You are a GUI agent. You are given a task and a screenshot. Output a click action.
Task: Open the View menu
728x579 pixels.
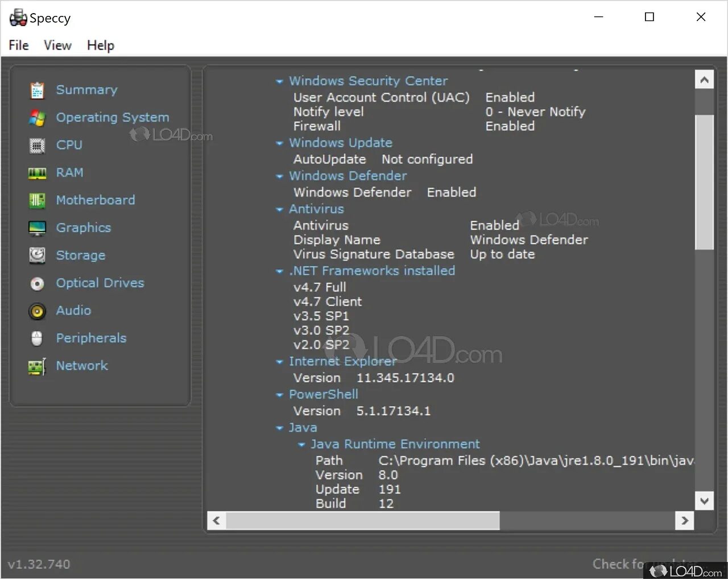(x=57, y=46)
